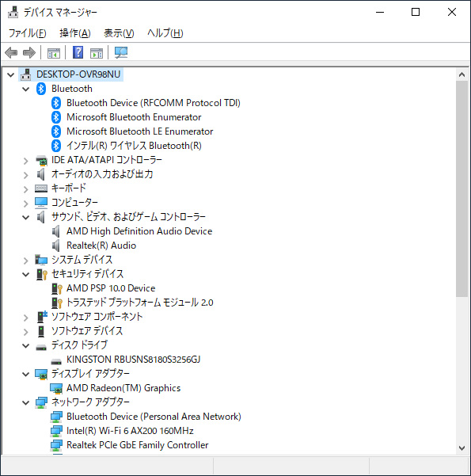Click the IDE ATA/ATAPI controller icon
The image size is (471, 476).
(41, 160)
